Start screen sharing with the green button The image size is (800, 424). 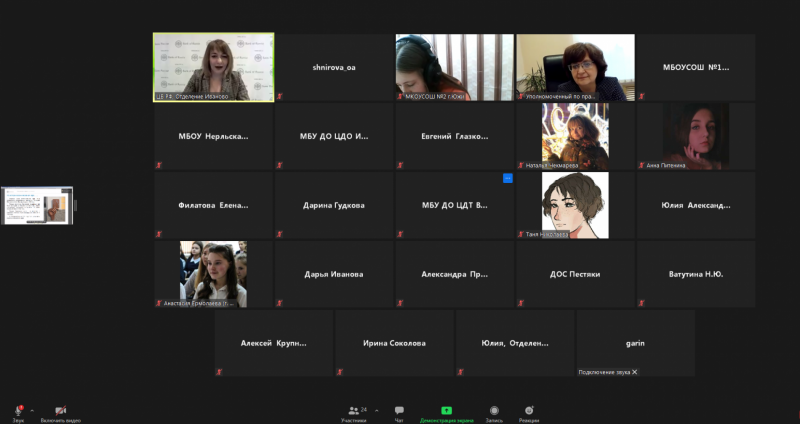click(x=447, y=411)
